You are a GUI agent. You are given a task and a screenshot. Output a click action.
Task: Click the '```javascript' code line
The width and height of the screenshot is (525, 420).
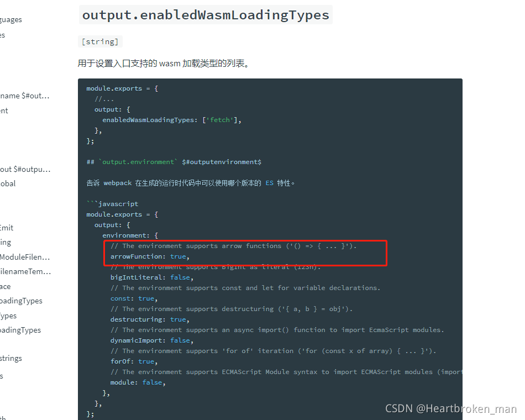tap(112, 204)
